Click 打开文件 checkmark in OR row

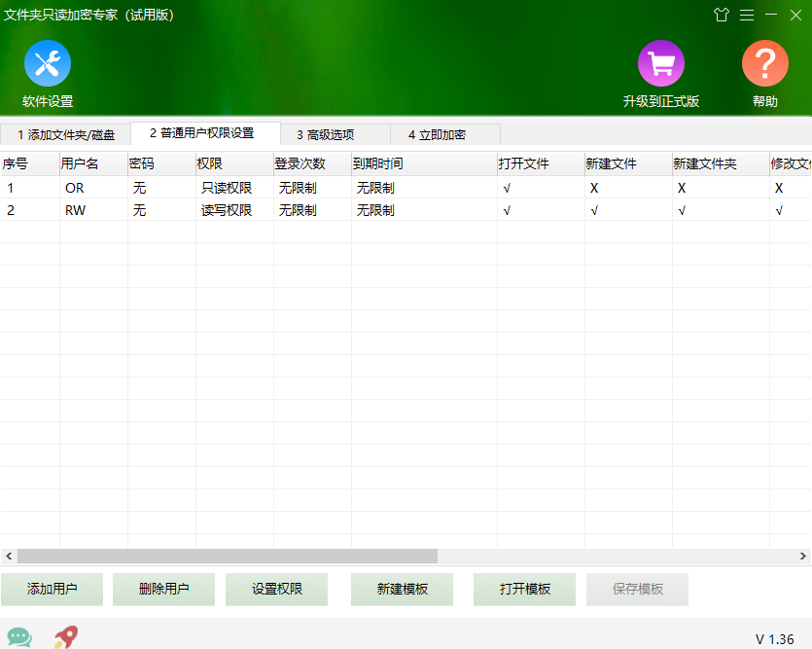tap(507, 189)
